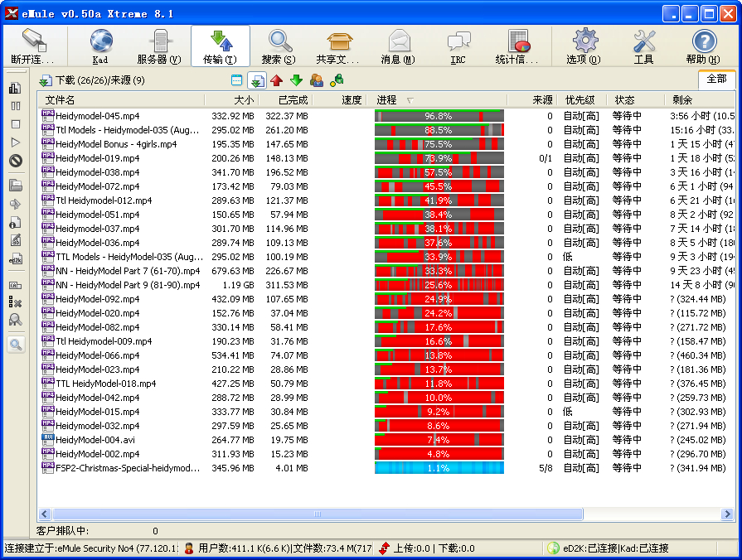The height and width of the screenshot is (560, 742).
Task: Click the file details info sidebar icon
Action: [16, 222]
